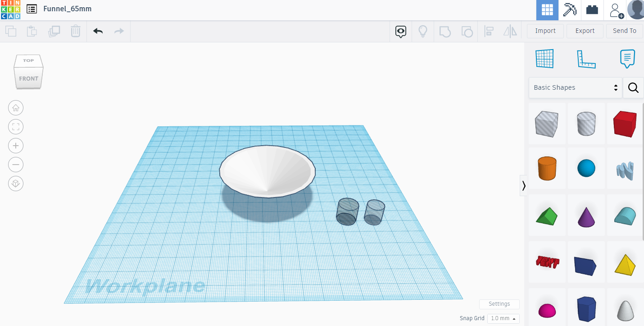Pick the orange Cylinder shape

[547, 168]
